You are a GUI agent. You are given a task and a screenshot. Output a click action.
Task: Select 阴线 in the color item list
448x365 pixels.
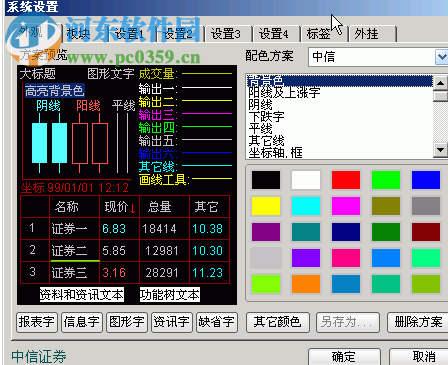coord(340,105)
